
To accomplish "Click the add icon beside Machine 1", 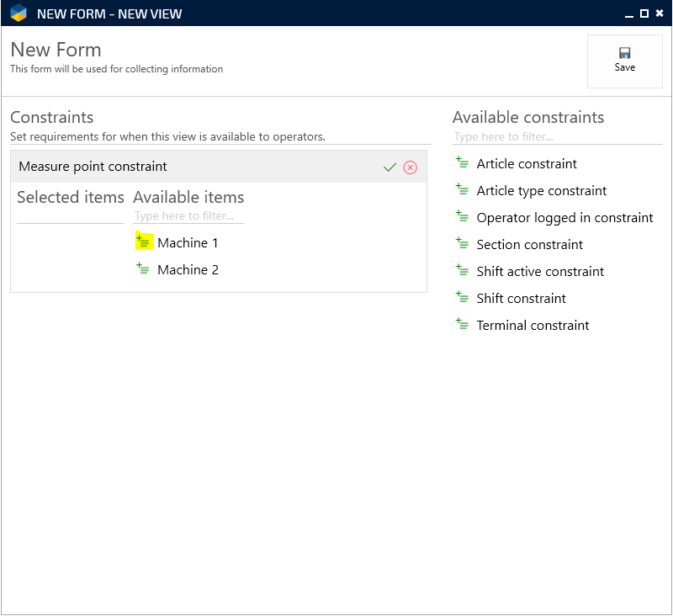I will coord(143,242).
